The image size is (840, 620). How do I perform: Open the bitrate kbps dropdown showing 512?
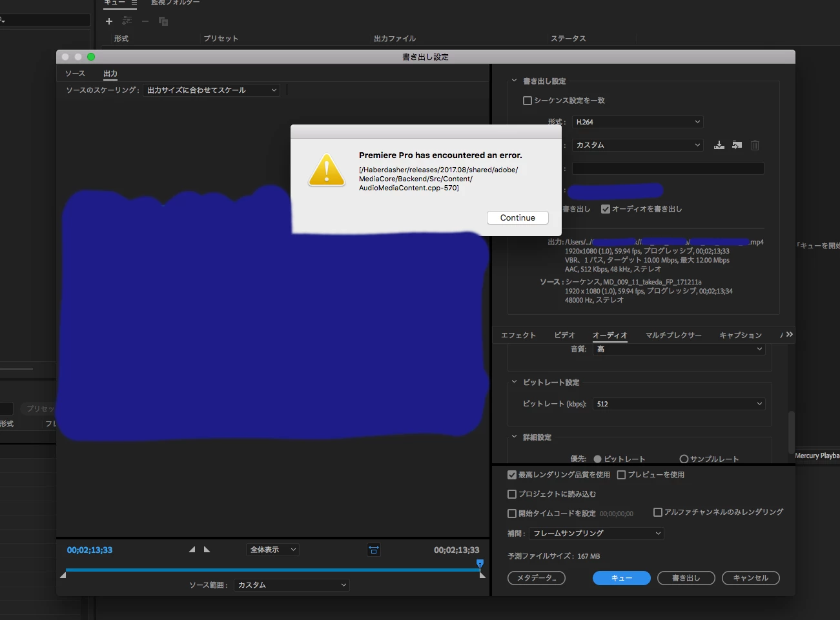679,404
